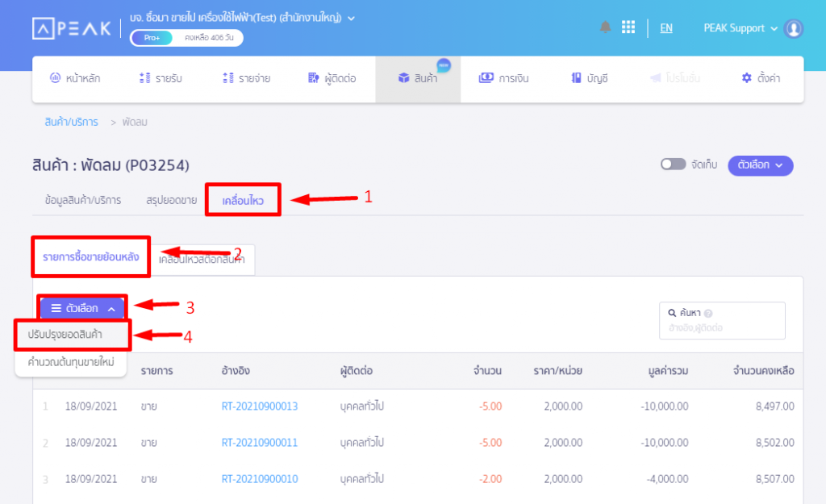Image resolution: width=826 pixels, height=504 pixels.
Task: Open the หน้าหลัก menu
Action: 75,78
